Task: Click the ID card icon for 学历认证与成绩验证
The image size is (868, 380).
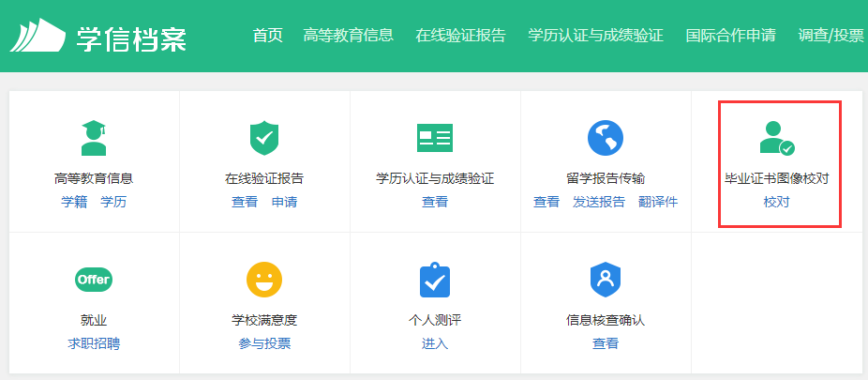Action: click(x=434, y=138)
